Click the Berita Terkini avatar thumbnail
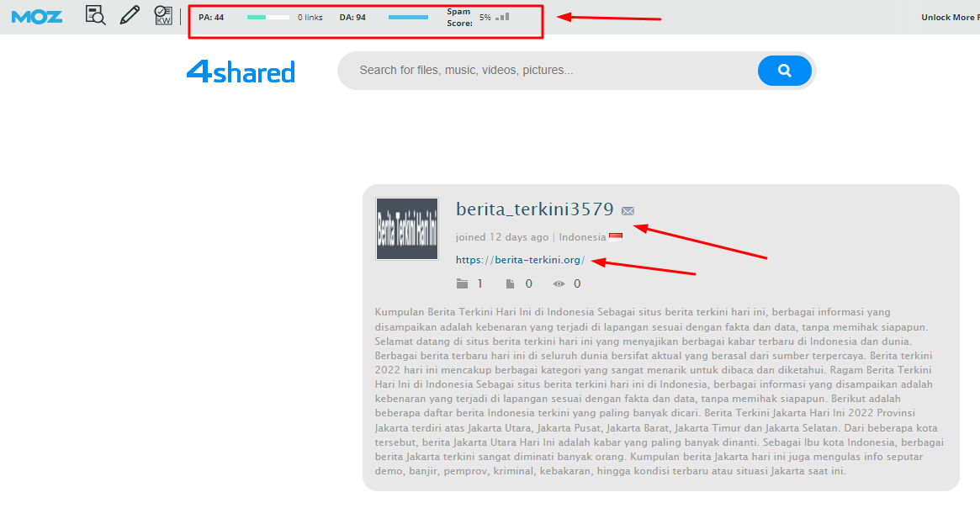The height and width of the screenshot is (524, 980). (x=406, y=228)
